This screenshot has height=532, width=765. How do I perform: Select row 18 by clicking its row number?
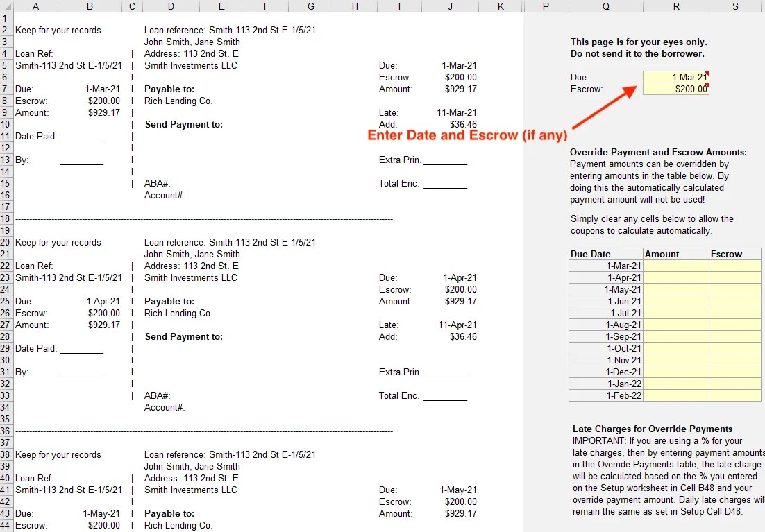click(x=6, y=219)
